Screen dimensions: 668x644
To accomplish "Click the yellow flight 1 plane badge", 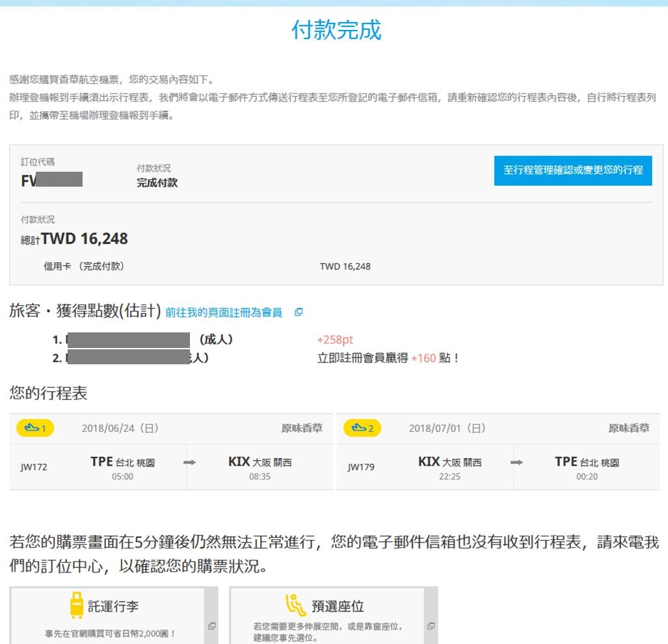I will (35, 428).
